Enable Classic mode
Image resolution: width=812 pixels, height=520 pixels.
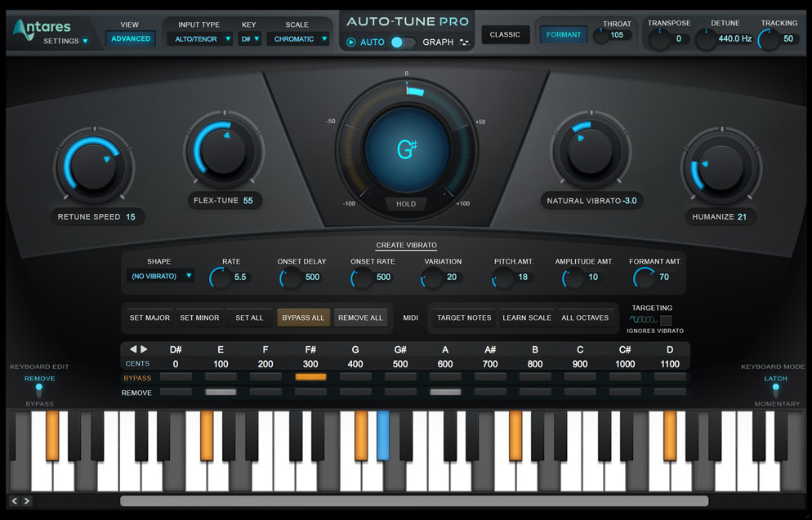click(505, 34)
